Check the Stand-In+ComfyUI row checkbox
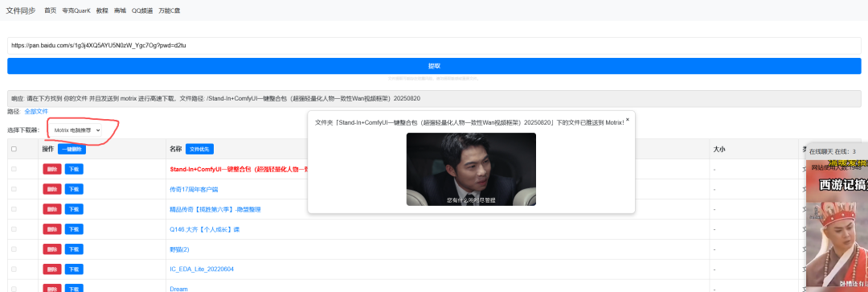The height and width of the screenshot is (292, 868). 14,169
